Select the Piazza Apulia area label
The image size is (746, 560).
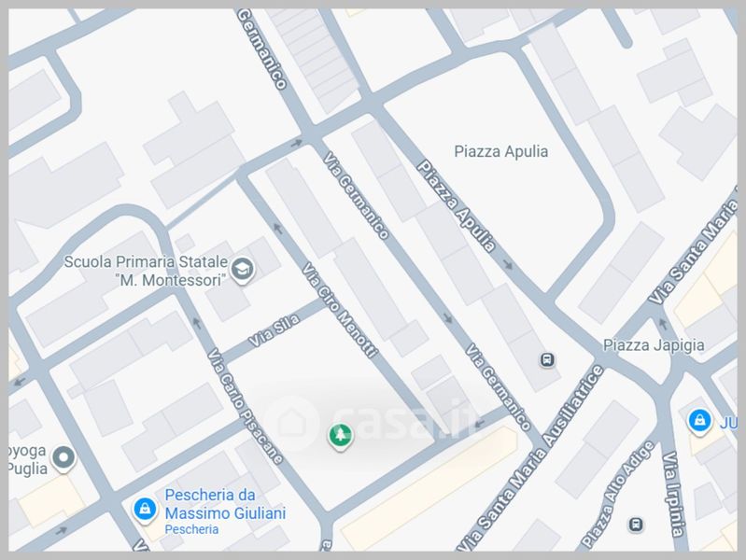(x=501, y=151)
